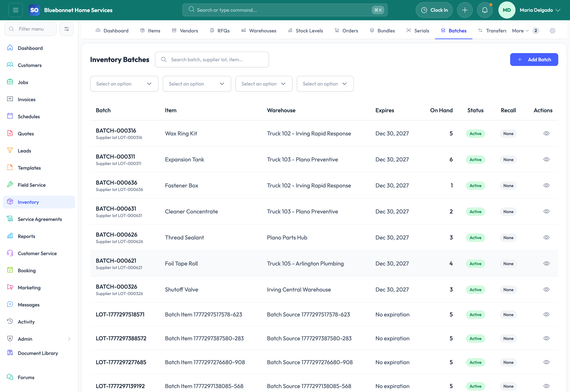Toggle the hamburger menu in header
The height and width of the screenshot is (392, 570).
tap(16, 10)
